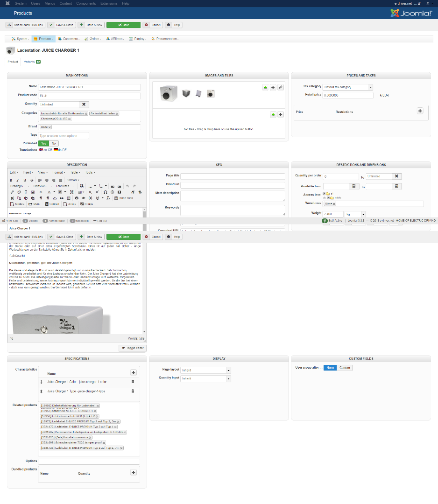The height and width of the screenshot is (504, 438).
Task: Insert a blockquote
Action: pyautogui.click(x=62, y=198)
